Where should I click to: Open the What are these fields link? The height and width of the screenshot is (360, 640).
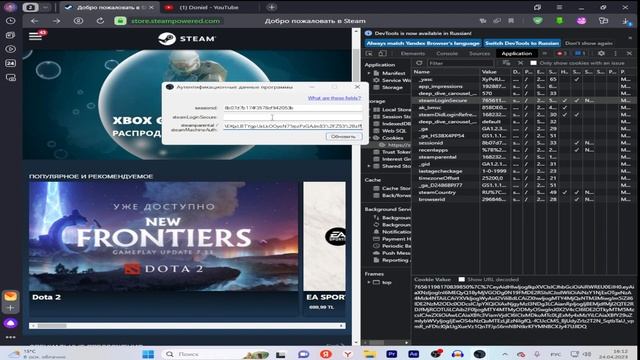pyautogui.click(x=334, y=98)
